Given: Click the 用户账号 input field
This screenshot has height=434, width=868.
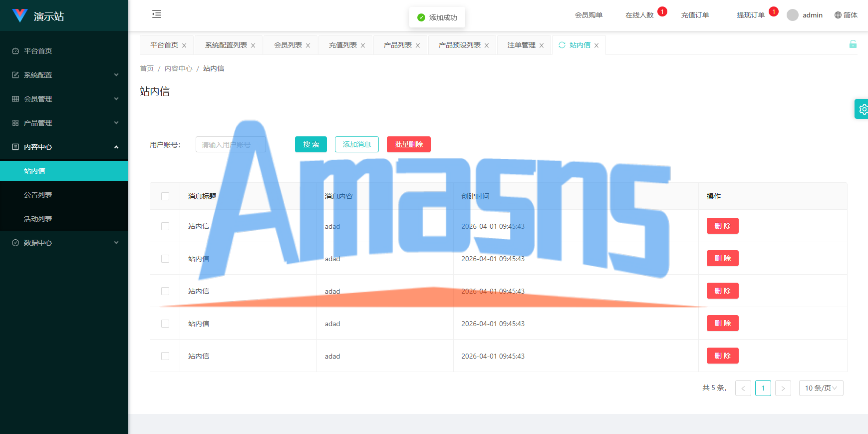Looking at the screenshot, I should click(x=231, y=144).
